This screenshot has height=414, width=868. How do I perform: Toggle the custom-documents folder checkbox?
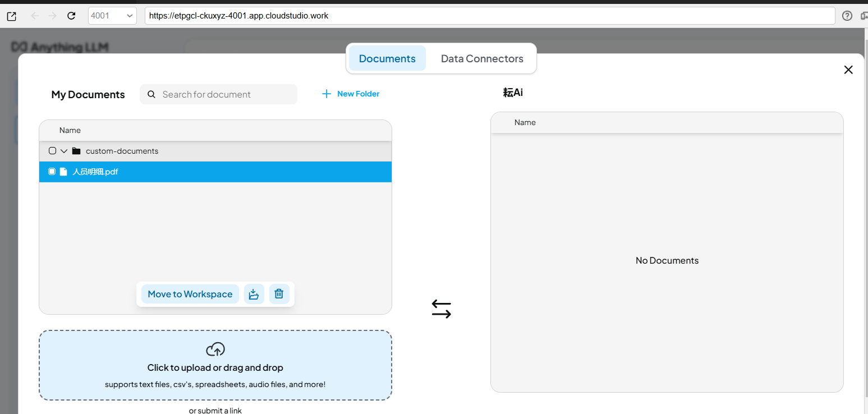[52, 151]
